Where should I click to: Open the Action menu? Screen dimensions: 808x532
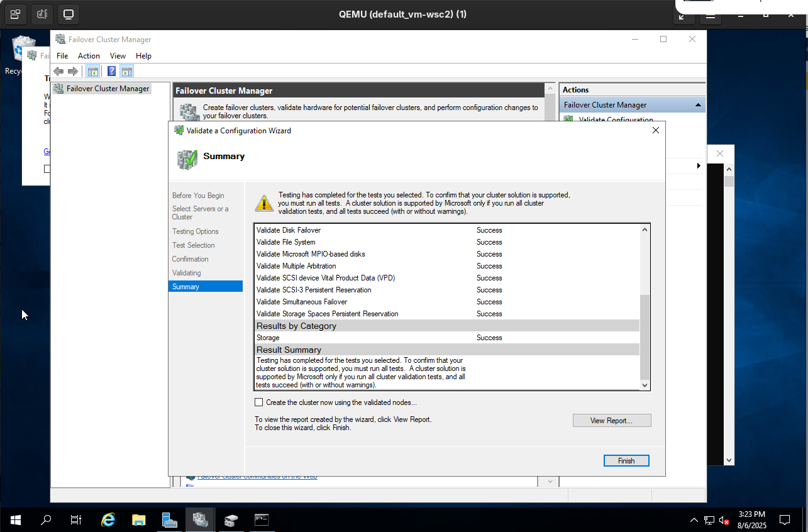pos(89,56)
